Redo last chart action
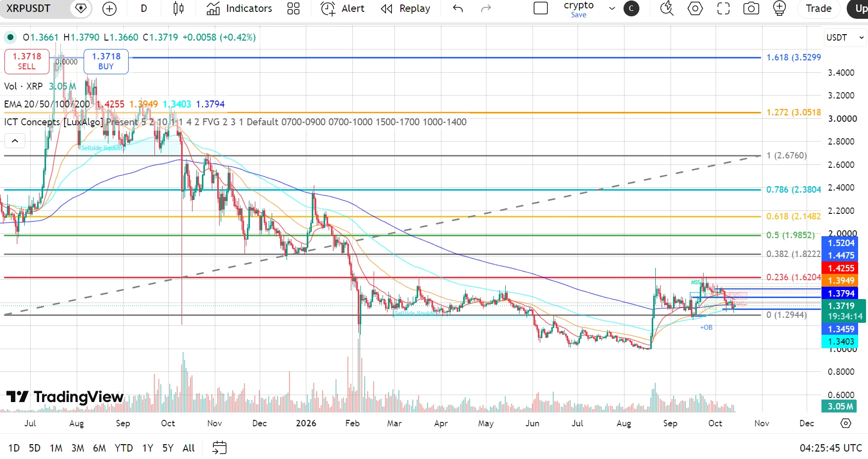 (486, 8)
